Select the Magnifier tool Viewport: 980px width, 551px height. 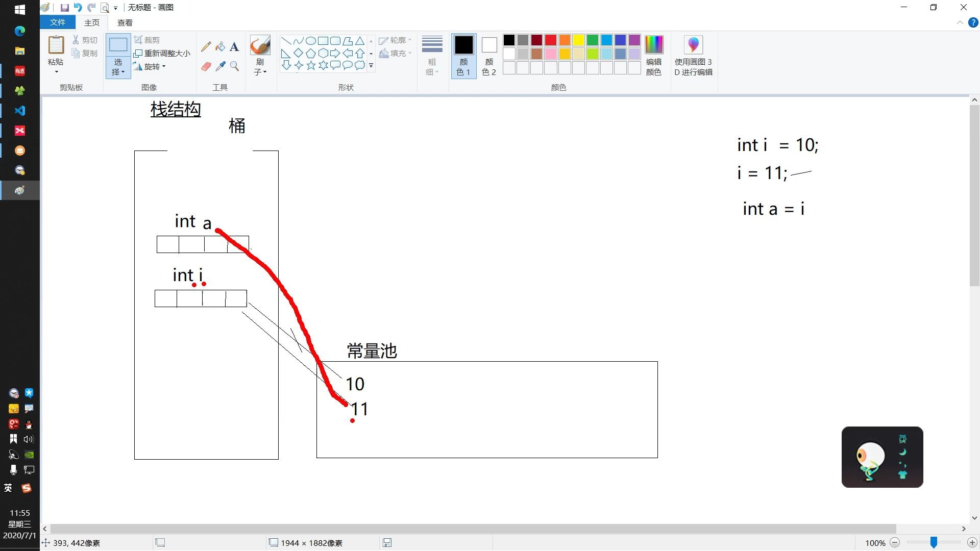click(234, 65)
